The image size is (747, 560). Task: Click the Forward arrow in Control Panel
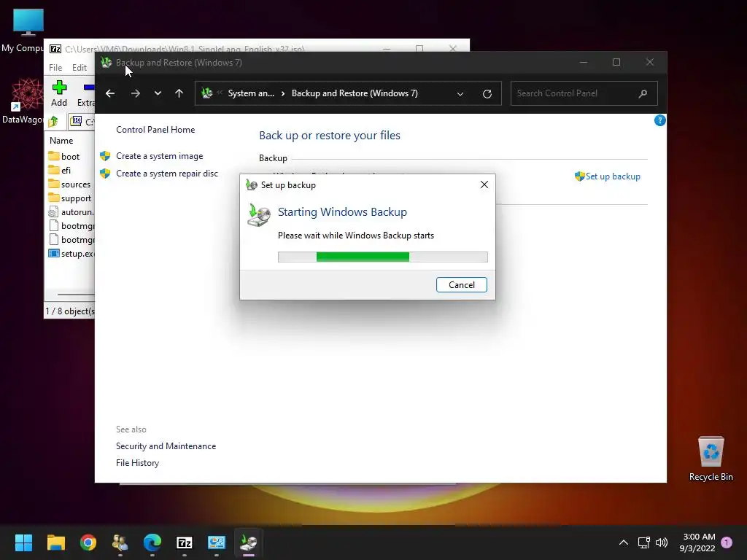(x=136, y=93)
